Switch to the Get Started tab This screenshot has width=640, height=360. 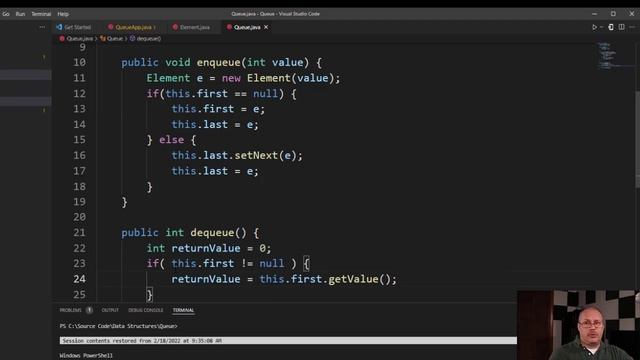73,27
